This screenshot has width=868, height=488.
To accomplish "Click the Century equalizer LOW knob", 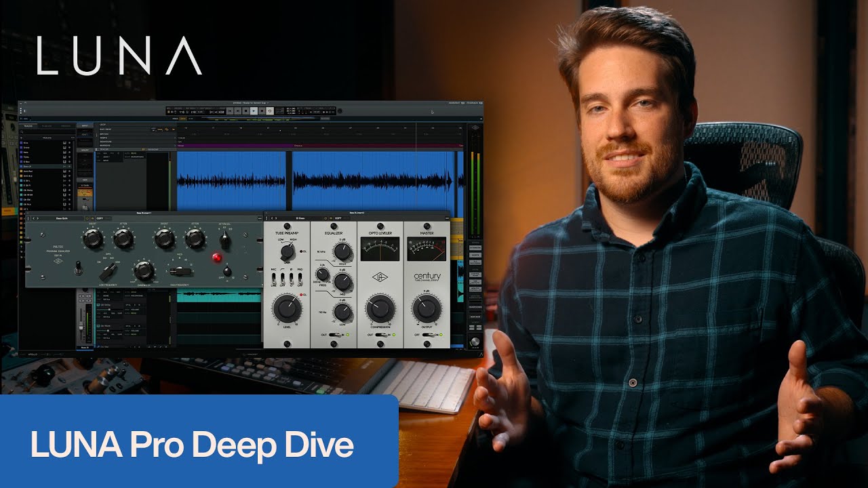I will coord(342,312).
